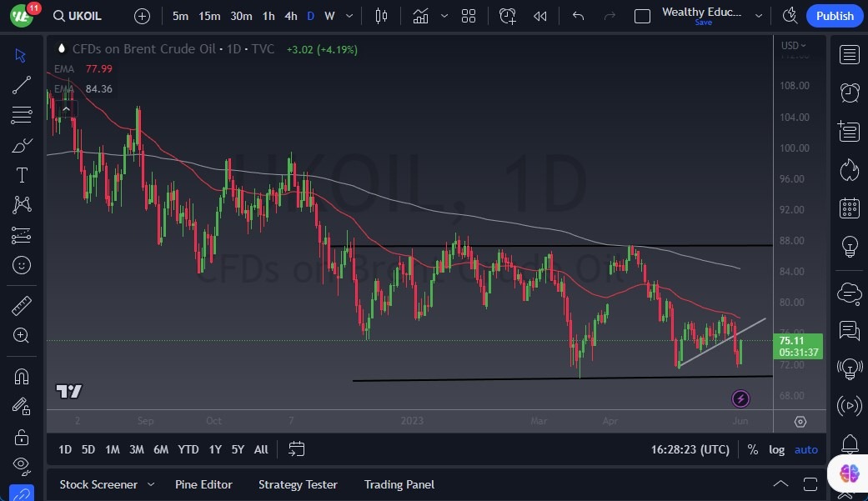Viewport: 868px width, 501px height.
Task: Click the blue Publish button
Action: (835, 16)
